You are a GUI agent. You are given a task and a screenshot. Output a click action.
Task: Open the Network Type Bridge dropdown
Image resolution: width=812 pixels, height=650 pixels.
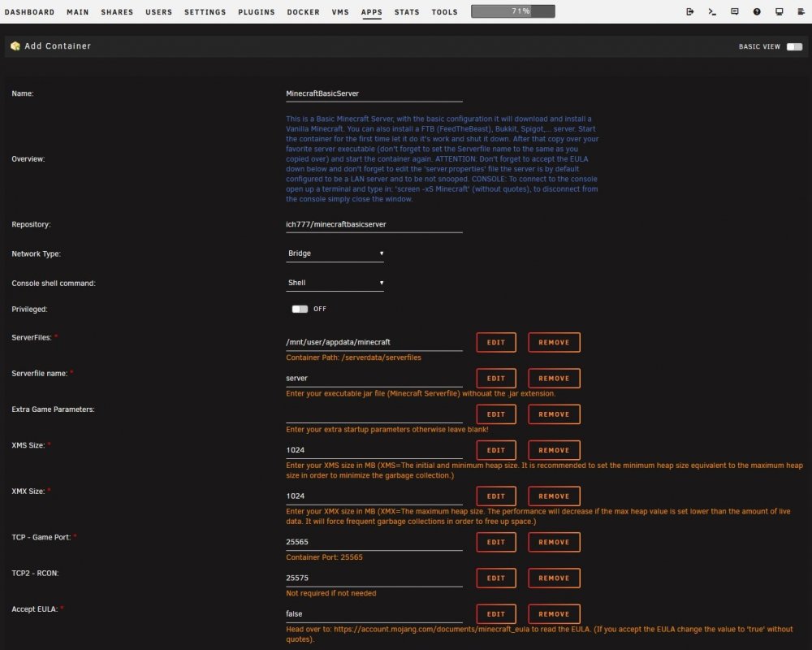[335, 253]
